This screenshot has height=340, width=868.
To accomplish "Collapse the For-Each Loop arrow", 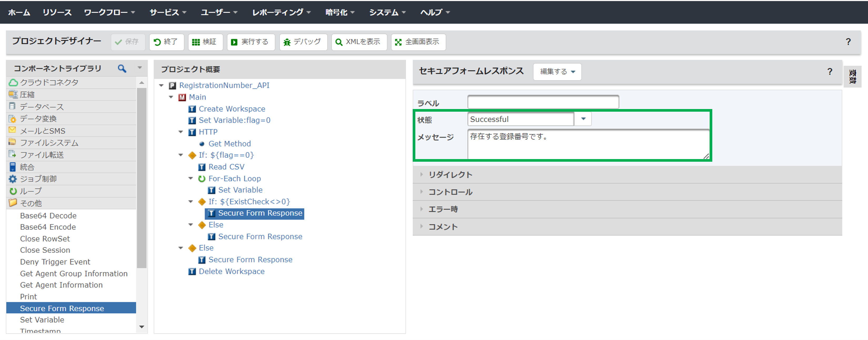I will point(191,179).
